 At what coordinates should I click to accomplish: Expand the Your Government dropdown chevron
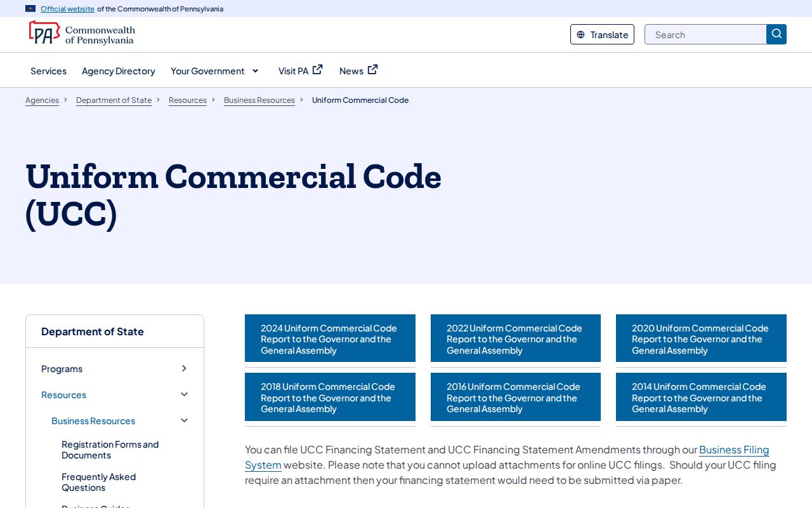pyautogui.click(x=256, y=71)
